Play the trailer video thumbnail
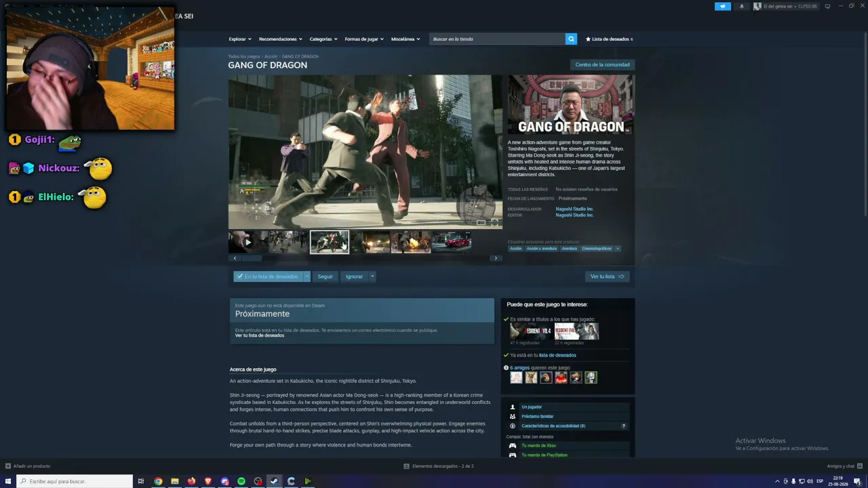The height and width of the screenshot is (488, 868). coord(248,242)
